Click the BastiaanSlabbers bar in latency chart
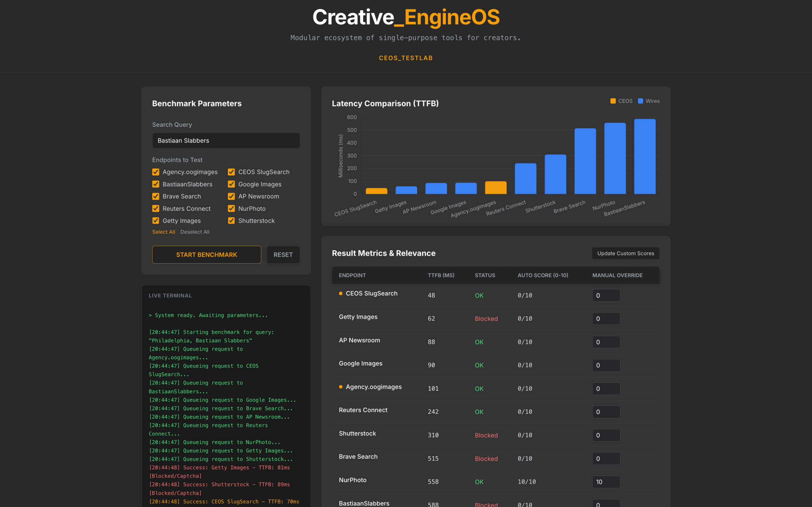 (x=645, y=156)
